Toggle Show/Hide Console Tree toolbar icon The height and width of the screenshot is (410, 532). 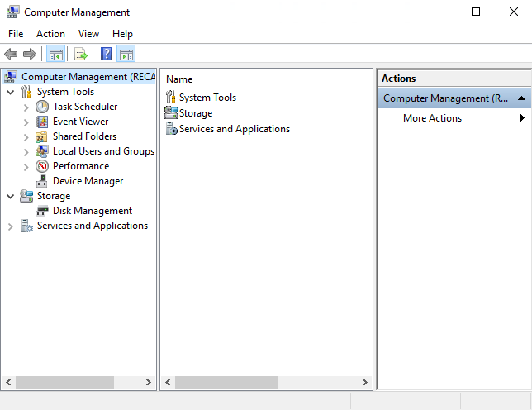pos(55,54)
